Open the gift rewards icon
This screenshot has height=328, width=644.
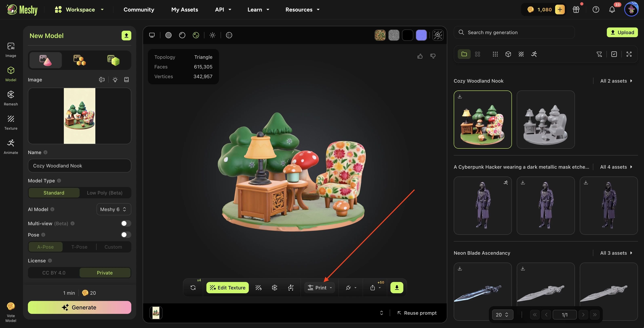point(576,10)
